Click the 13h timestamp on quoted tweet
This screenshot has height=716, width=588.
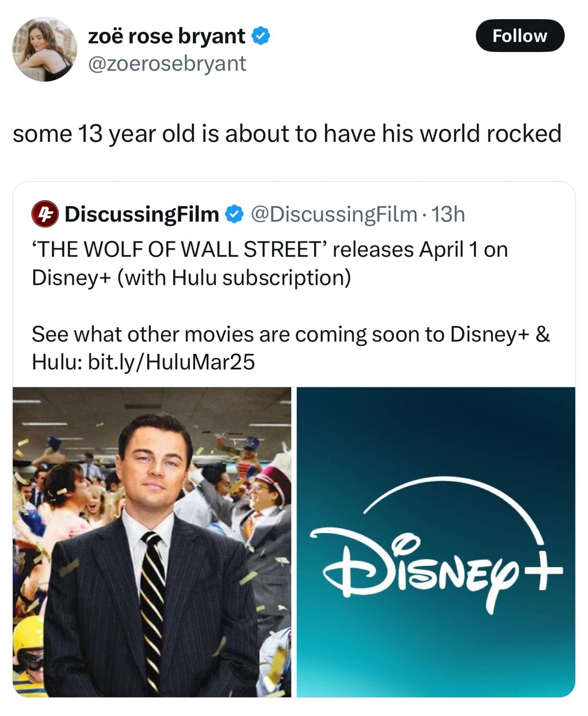click(x=448, y=214)
